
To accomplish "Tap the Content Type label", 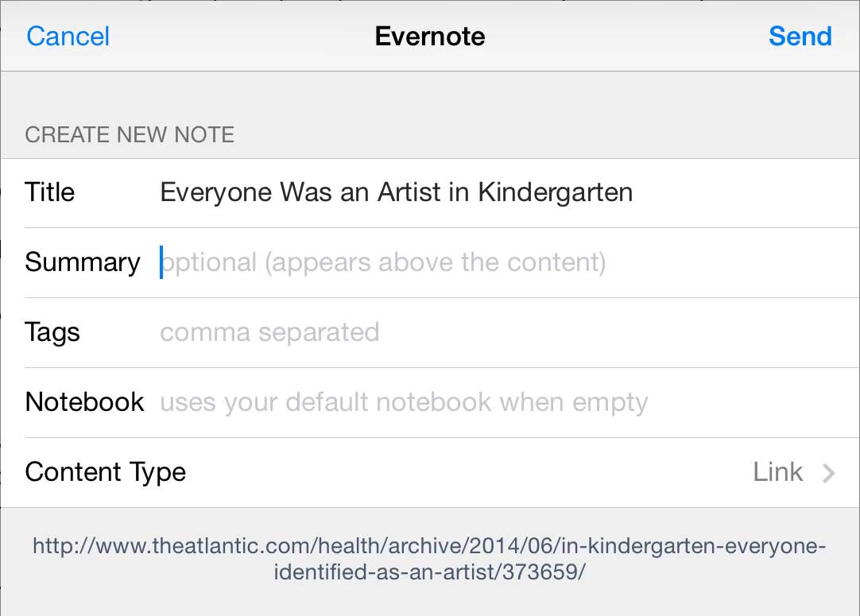I will coord(105,472).
